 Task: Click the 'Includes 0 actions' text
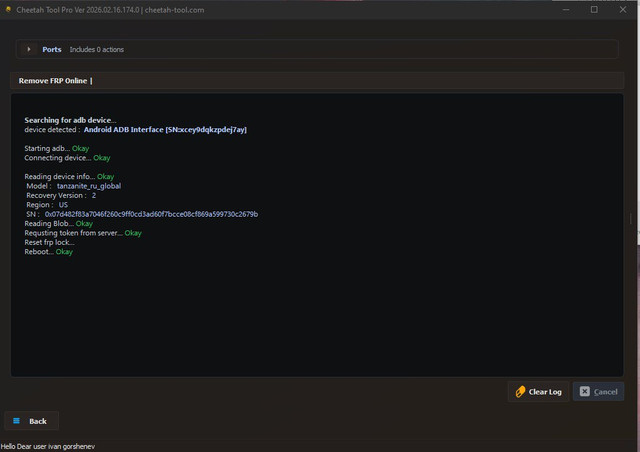tap(97, 49)
